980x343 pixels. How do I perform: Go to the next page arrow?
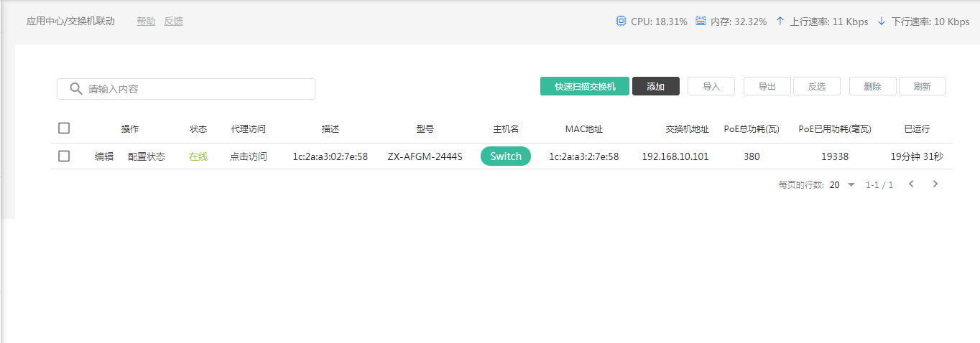(x=935, y=184)
